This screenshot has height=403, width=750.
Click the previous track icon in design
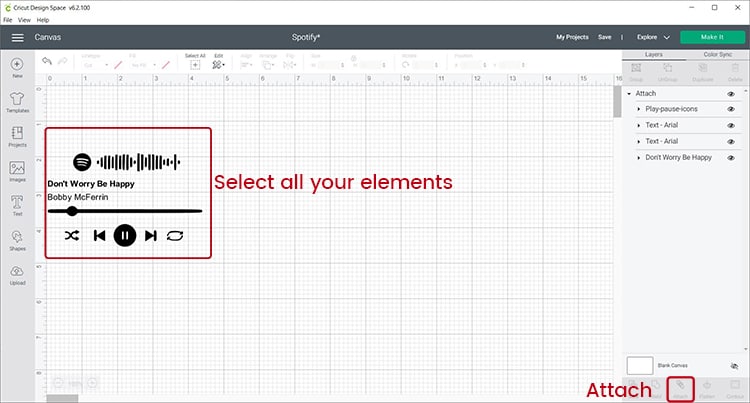pyautogui.click(x=99, y=235)
